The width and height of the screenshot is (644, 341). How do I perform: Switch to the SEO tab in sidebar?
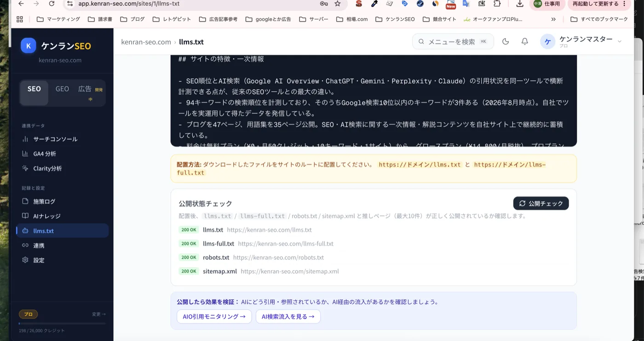click(x=34, y=92)
